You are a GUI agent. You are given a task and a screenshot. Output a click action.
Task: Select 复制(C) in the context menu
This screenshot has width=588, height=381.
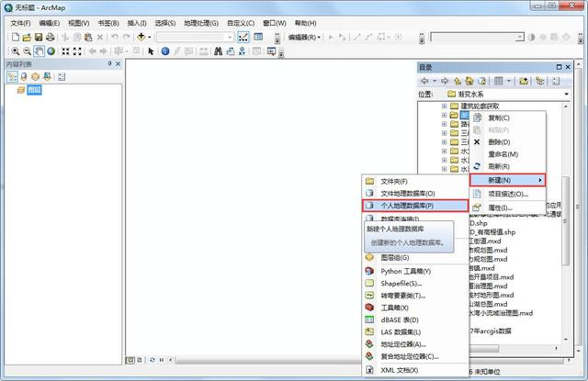pyautogui.click(x=508, y=118)
